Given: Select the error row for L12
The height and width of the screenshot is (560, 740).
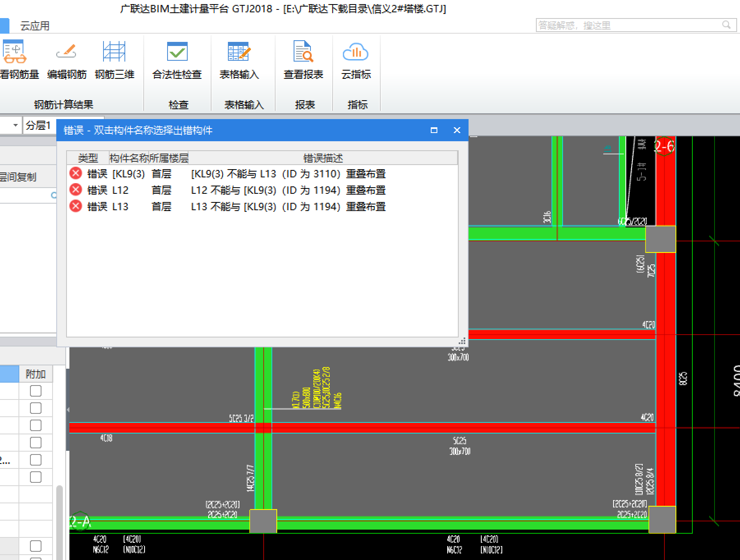Looking at the screenshot, I should tap(262, 190).
